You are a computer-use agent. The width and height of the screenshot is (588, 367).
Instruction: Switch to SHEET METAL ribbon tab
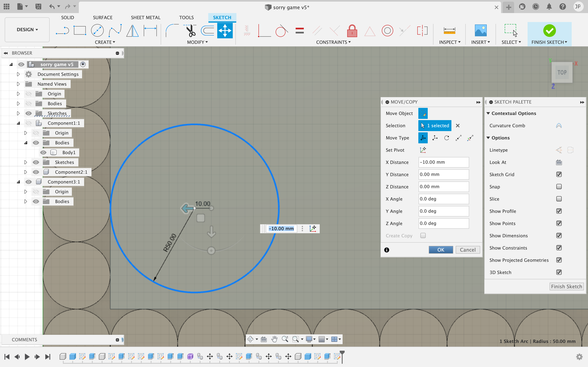[146, 17]
